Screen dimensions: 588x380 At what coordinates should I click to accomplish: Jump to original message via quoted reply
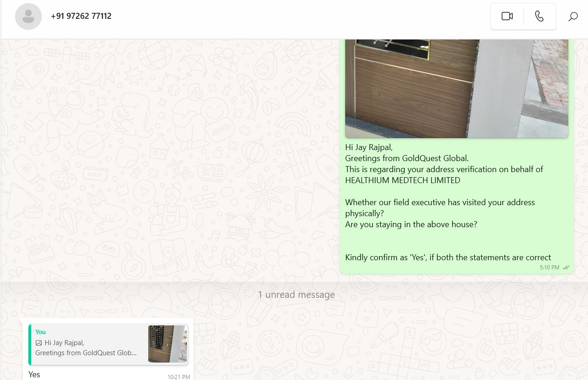pyautogui.click(x=108, y=344)
